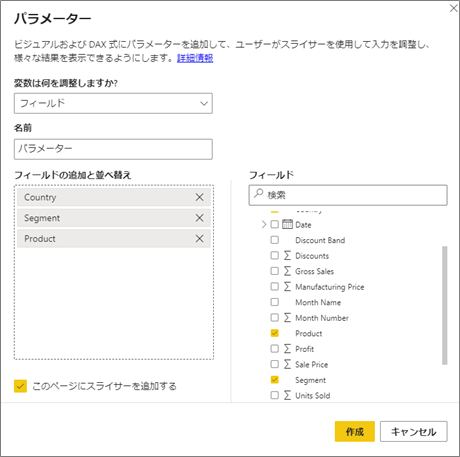Click the sigma icon beside Month Number

coord(287,318)
